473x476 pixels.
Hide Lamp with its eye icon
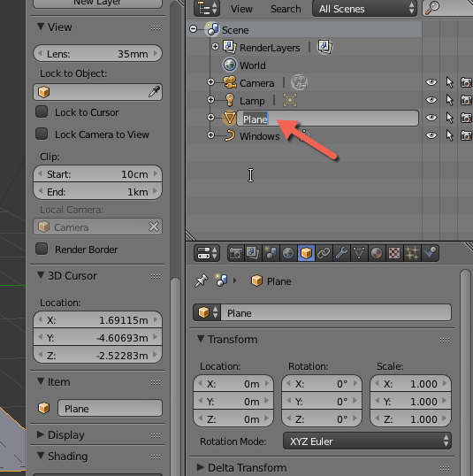point(431,100)
